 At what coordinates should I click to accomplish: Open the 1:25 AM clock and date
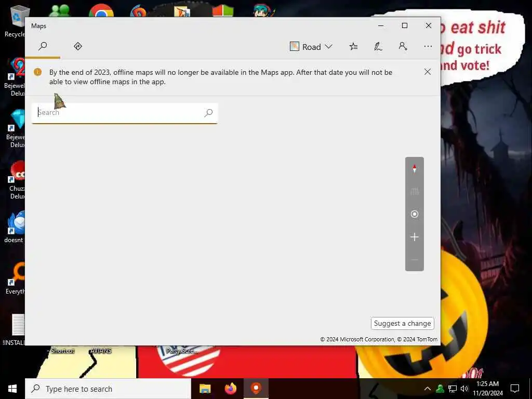[488, 389]
